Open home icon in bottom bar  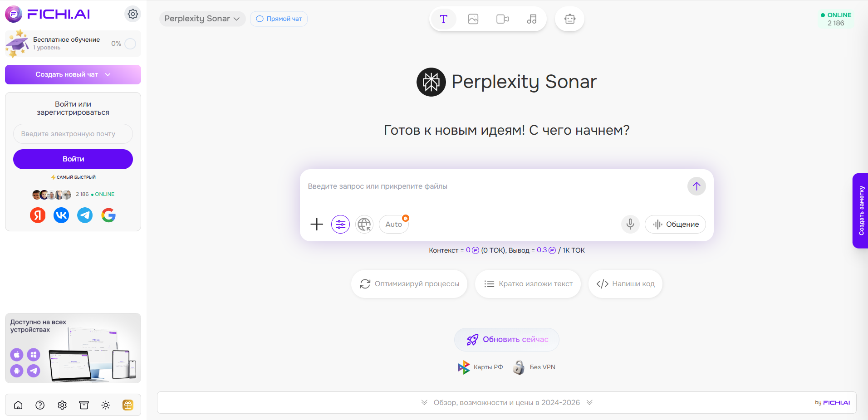[x=18, y=405]
